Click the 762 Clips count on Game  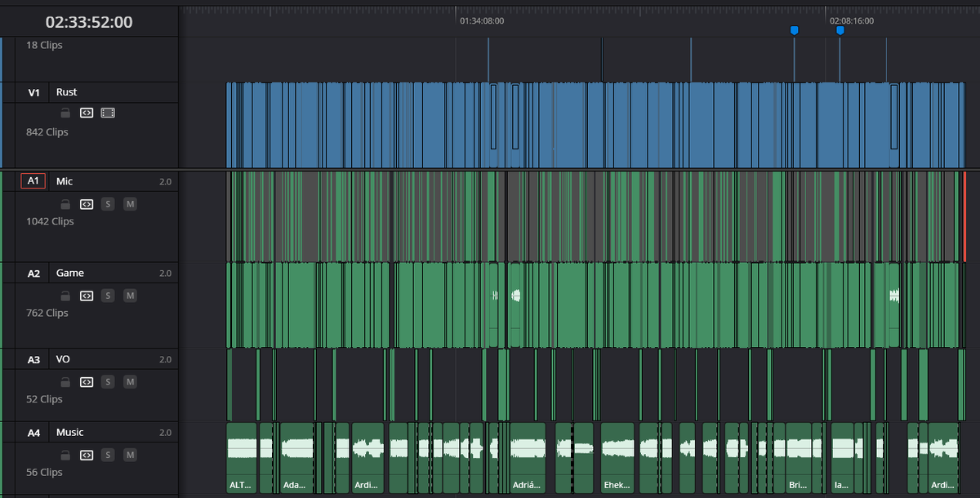pos(47,313)
